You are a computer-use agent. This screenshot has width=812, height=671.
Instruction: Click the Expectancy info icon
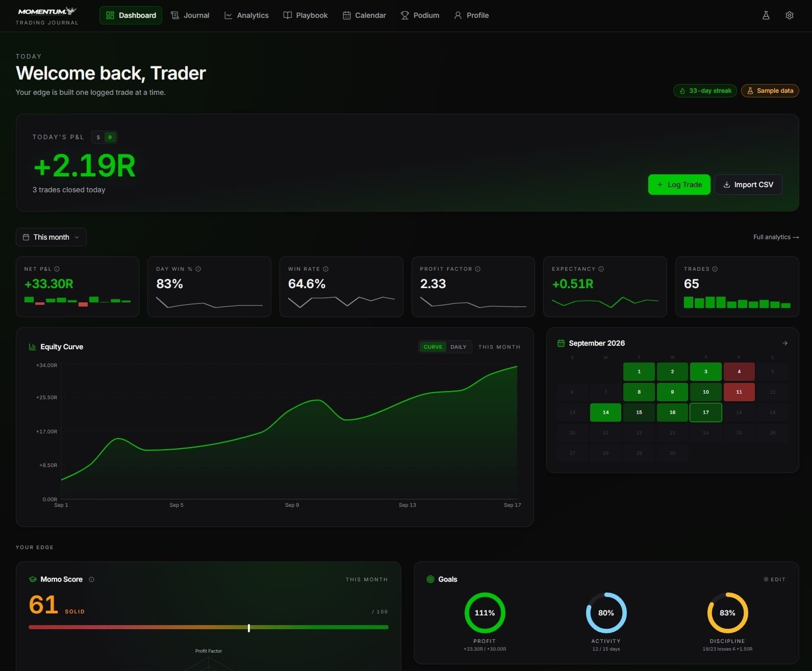point(601,269)
